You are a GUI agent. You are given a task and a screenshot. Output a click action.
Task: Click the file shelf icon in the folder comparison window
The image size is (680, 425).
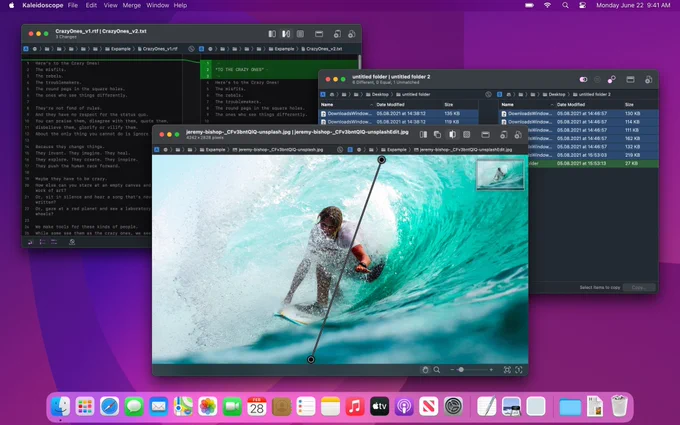click(630, 79)
